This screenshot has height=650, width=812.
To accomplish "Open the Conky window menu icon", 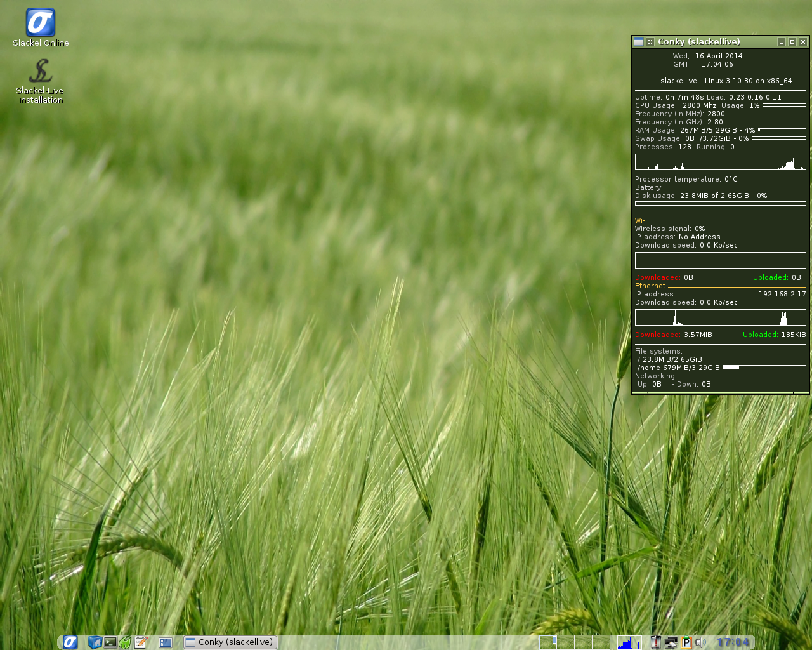I will tap(639, 42).
